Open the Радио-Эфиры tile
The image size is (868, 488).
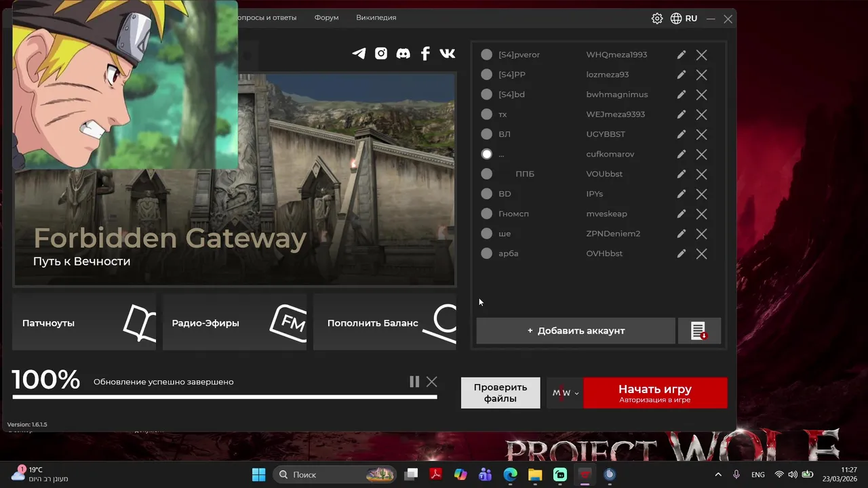click(235, 322)
